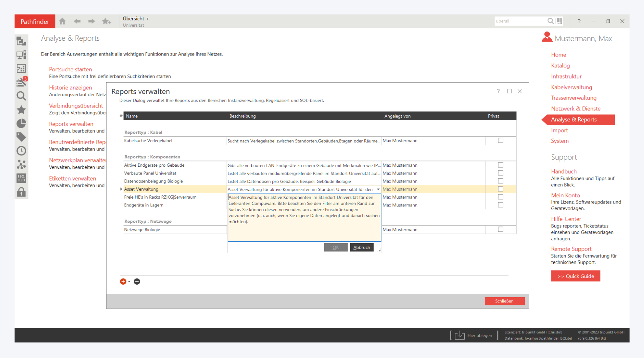The height and width of the screenshot is (358, 644).
Task: Open the magnifier search icon in the left sidebar
Action: pyautogui.click(x=21, y=96)
